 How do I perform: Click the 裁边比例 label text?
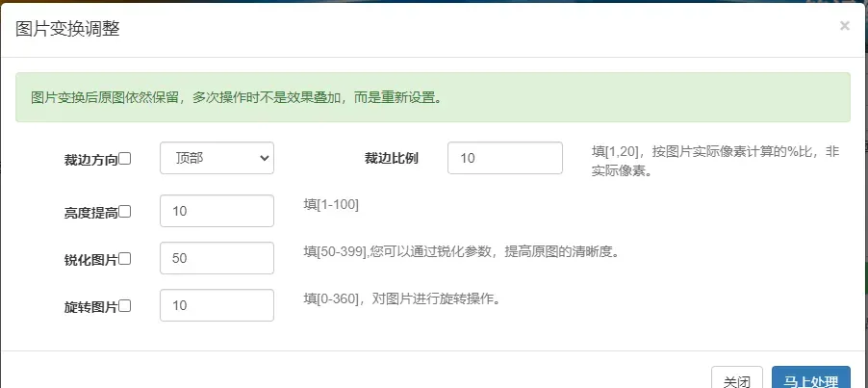[391, 159]
